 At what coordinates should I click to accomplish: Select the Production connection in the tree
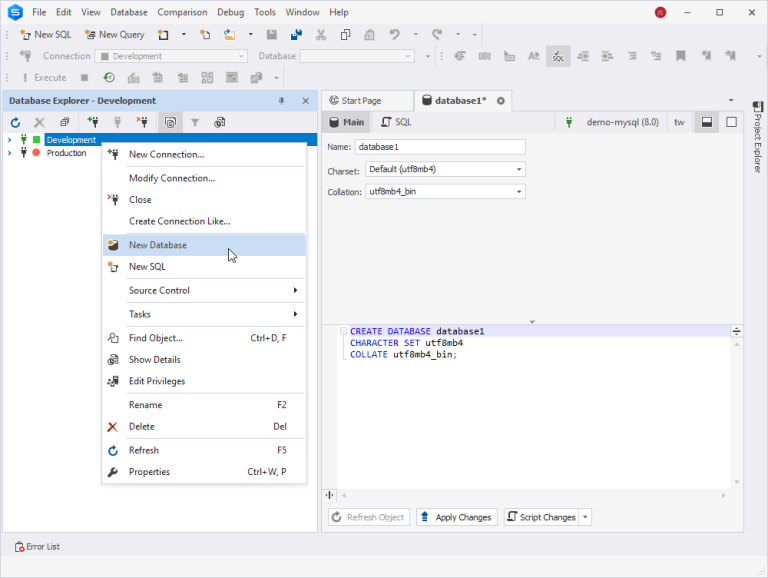[66, 153]
